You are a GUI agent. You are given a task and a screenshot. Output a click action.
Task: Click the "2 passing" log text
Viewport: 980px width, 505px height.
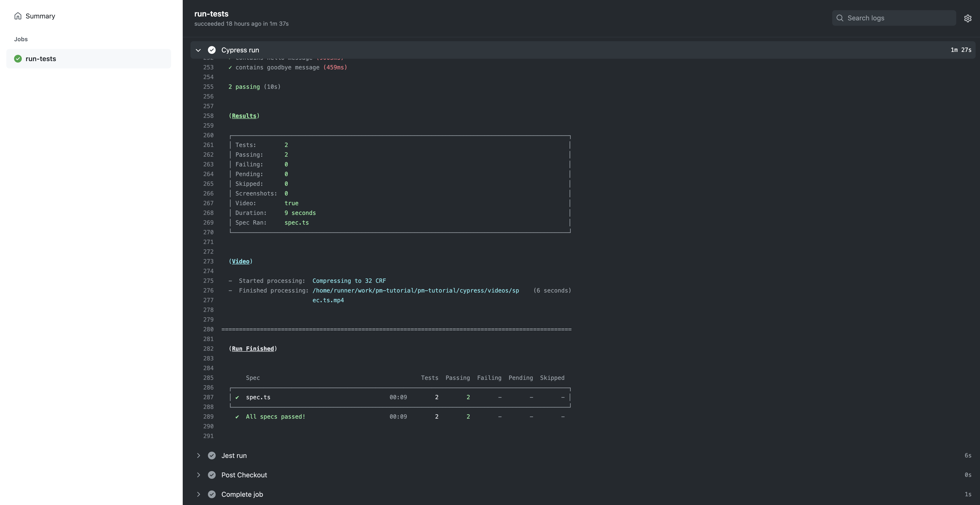tap(244, 87)
